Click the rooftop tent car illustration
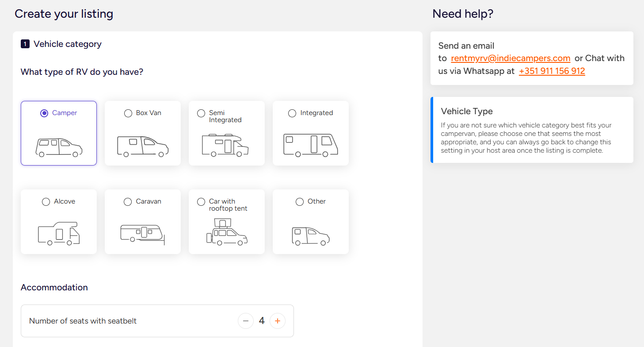 [x=226, y=232]
